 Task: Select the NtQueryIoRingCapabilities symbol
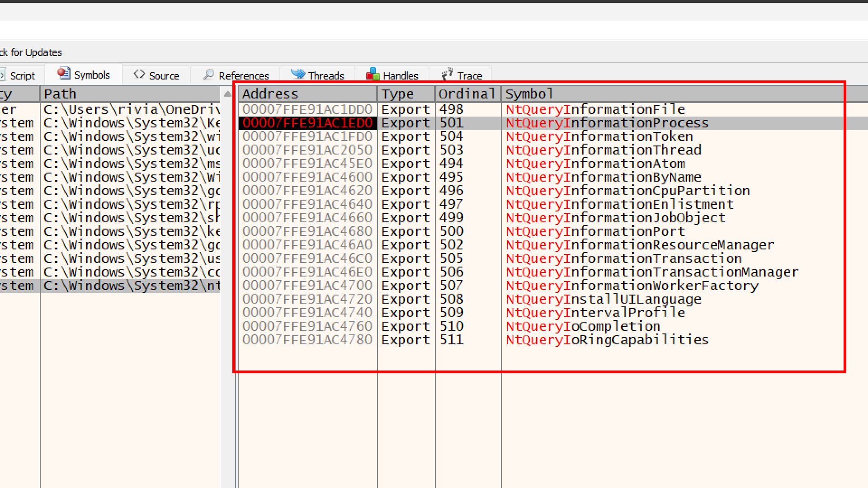[607, 340]
